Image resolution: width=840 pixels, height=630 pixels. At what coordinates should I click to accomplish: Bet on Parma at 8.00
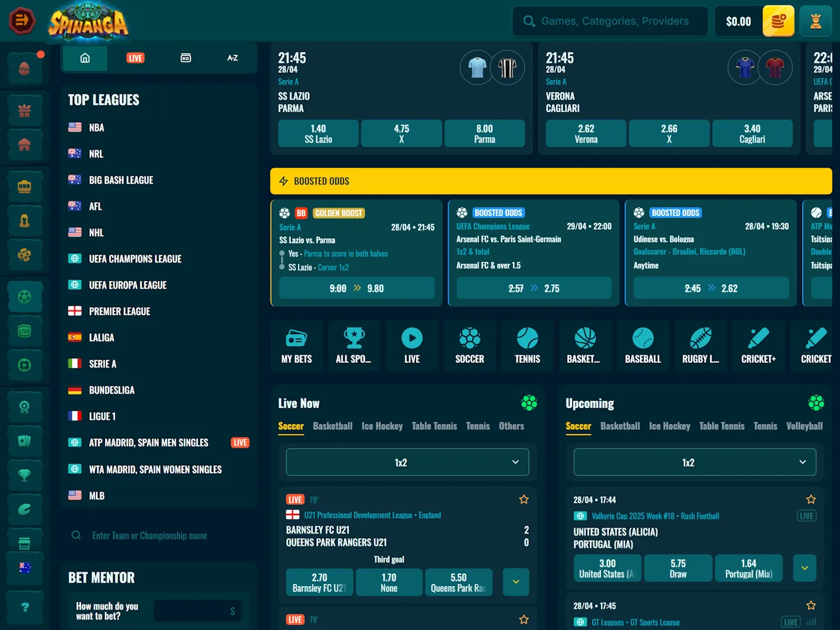(484, 133)
